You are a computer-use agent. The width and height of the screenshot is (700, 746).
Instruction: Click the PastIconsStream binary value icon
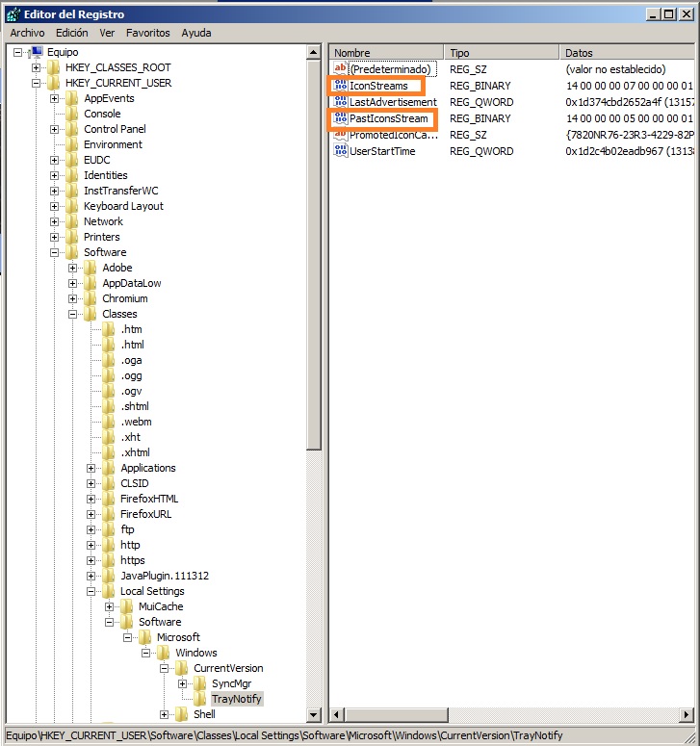pyautogui.click(x=340, y=118)
